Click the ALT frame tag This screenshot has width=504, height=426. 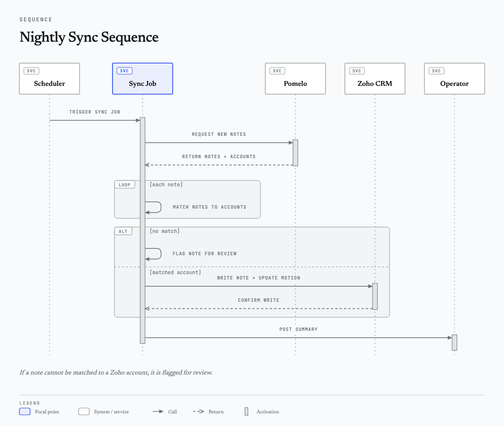tap(123, 231)
